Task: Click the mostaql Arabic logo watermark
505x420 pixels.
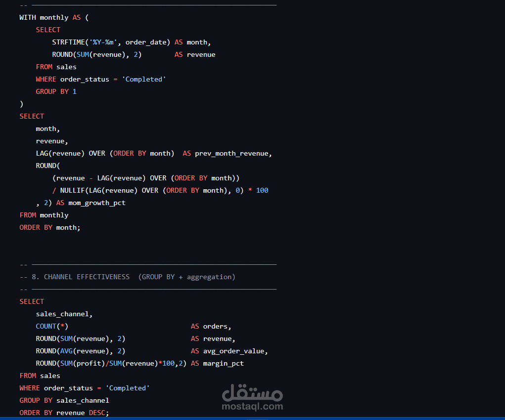Action: coord(252,392)
